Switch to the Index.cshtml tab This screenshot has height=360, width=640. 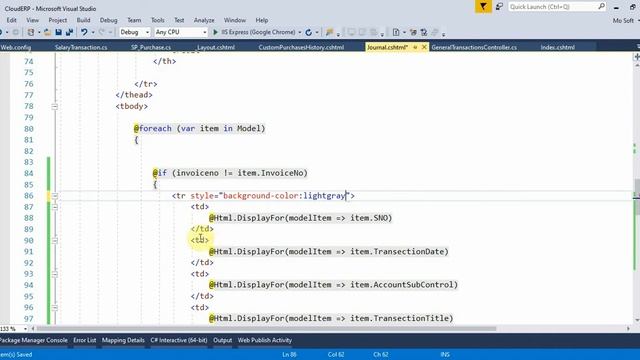pyautogui.click(x=558, y=47)
